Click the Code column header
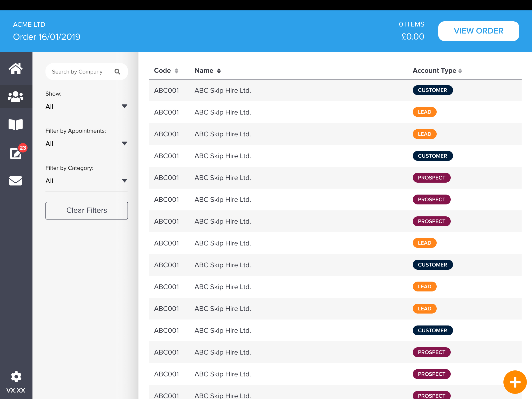 pyautogui.click(x=162, y=71)
